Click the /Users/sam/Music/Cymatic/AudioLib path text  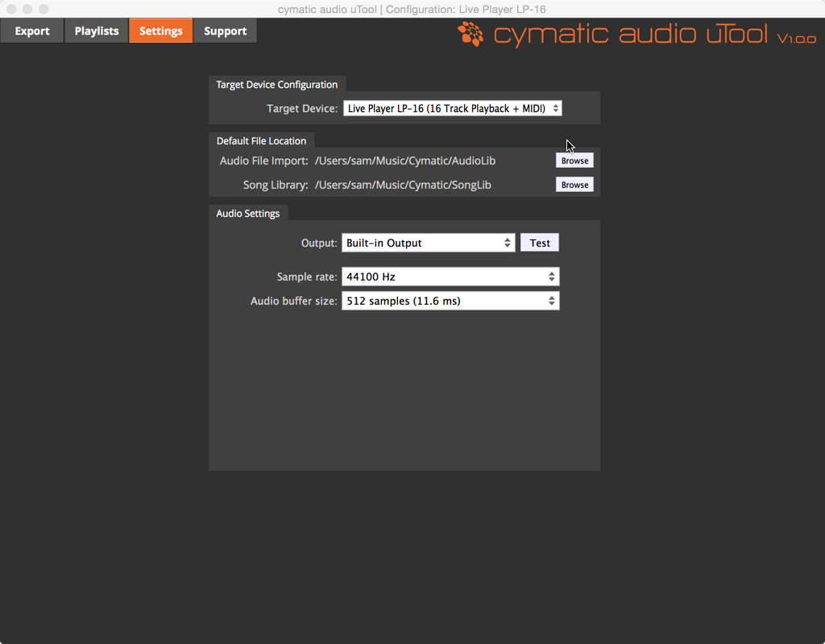405,160
